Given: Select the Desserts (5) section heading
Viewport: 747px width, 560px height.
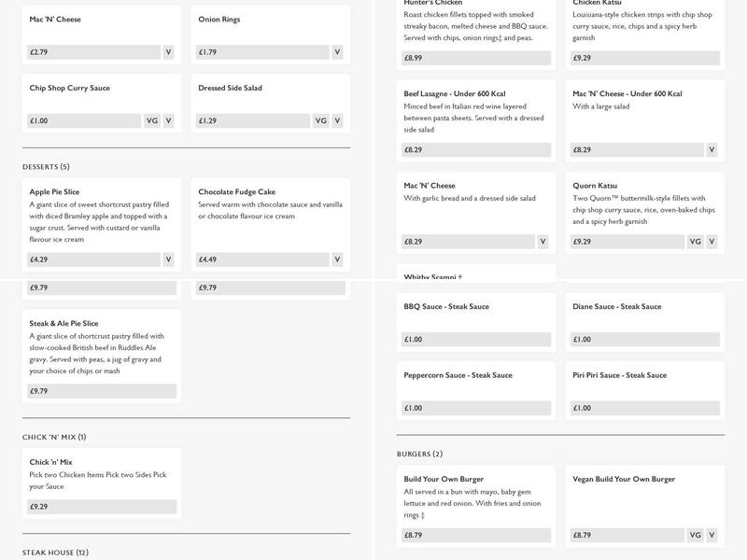Looking at the screenshot, I should (46, 167).
